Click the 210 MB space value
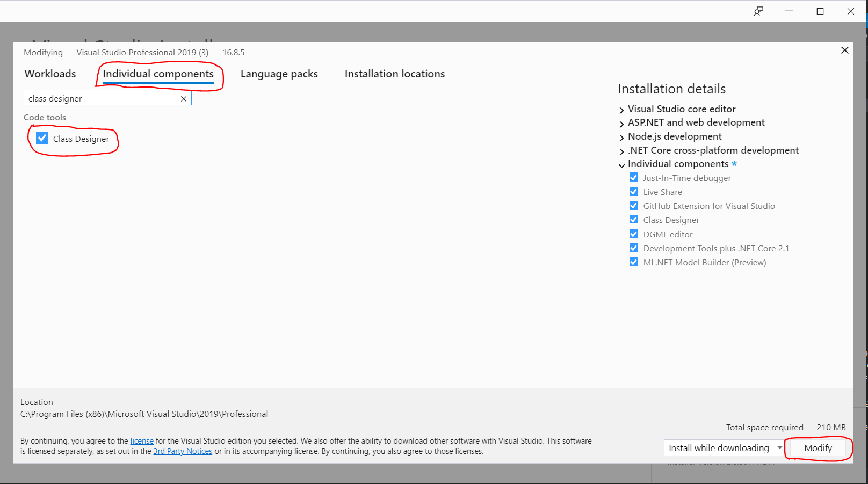This screenshot has height=484, width=868. point(831,428)
